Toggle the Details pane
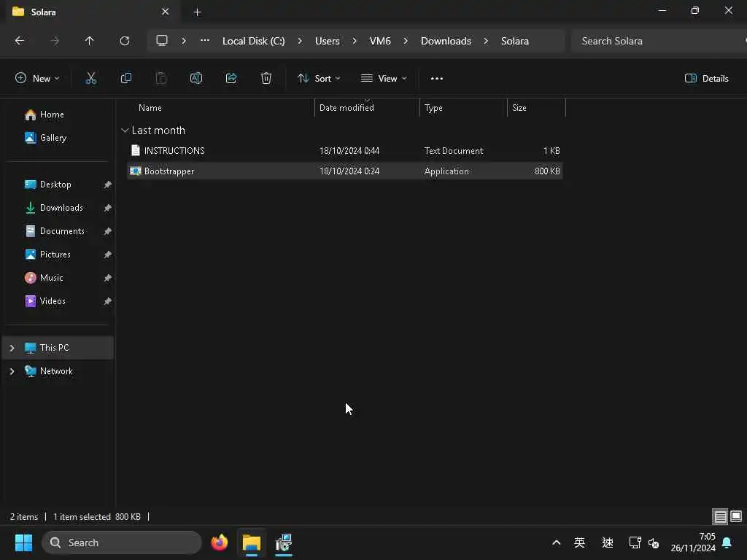 click(x=706, y=79)
